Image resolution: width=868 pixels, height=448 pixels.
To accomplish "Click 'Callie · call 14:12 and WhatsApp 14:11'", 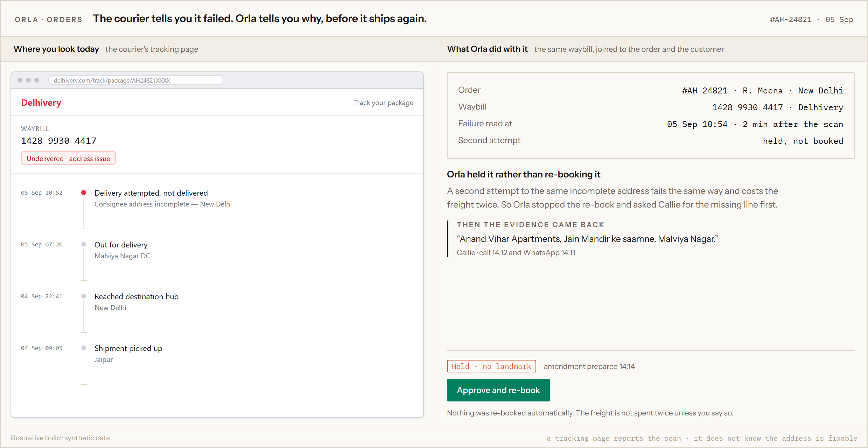I will [516, 253].
